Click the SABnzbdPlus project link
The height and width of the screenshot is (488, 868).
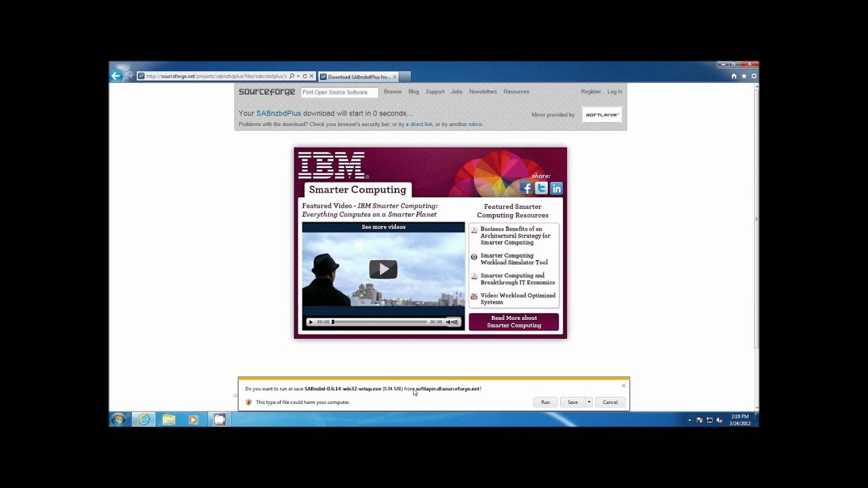[x=279, y=113]
